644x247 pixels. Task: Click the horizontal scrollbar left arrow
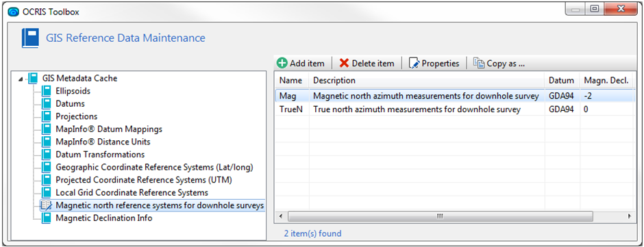(282, 216)
